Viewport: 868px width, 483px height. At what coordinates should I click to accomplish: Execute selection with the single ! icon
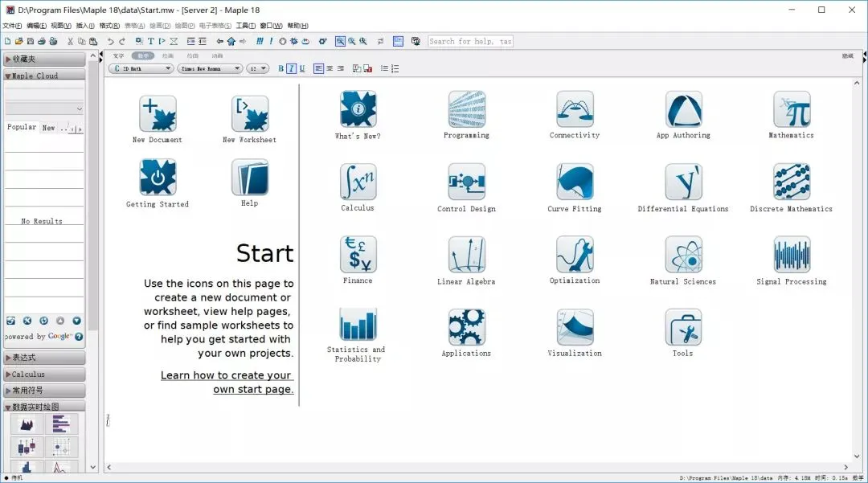click(271, 41)
